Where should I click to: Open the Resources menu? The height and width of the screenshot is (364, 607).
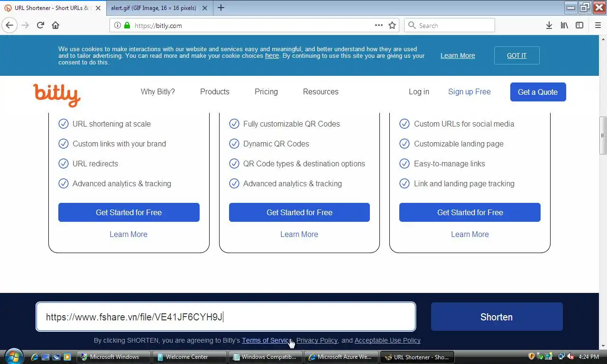[321, 91]
